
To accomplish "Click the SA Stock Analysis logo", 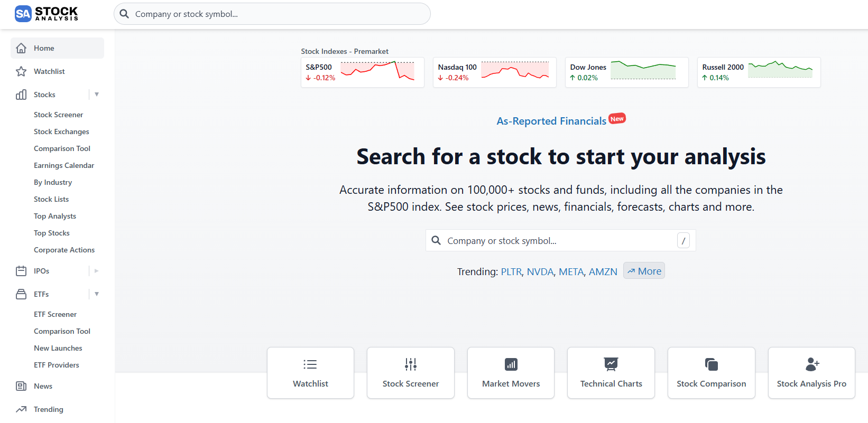I will (45, 14).
